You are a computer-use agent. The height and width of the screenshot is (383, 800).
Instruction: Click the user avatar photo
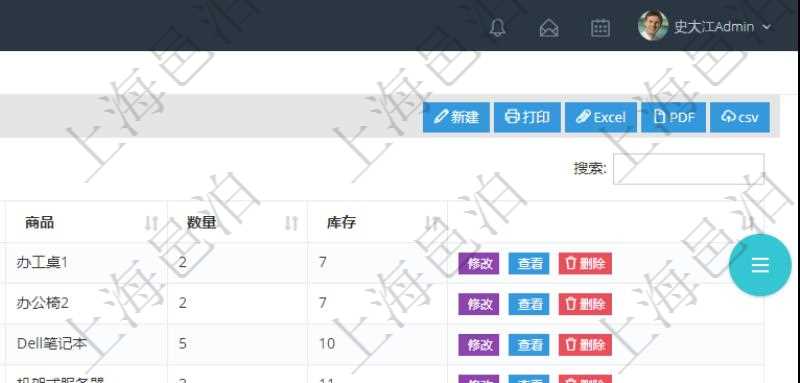pyautogui.click(x=653, y=25)
